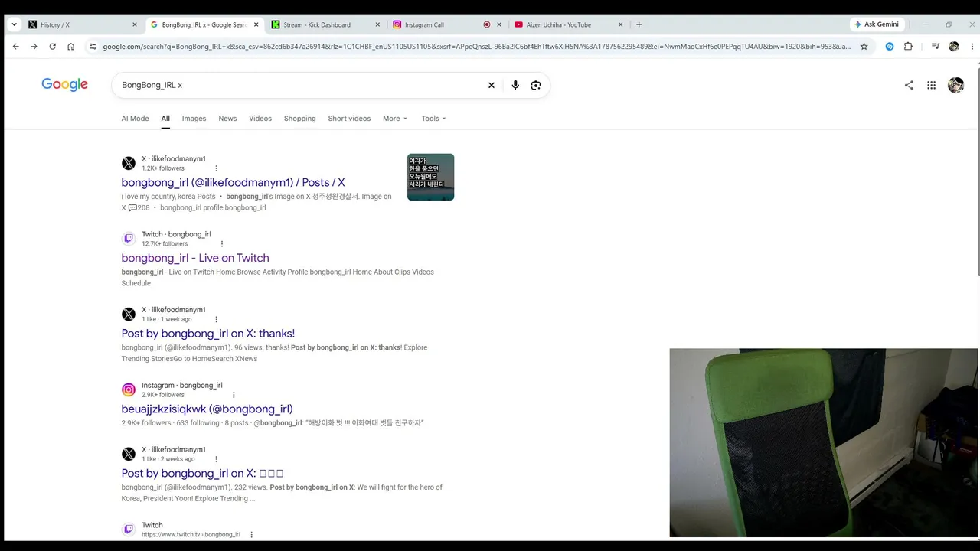Switch to Images results
The height and width of the screenshot is (551, 980).
pos(194,119)
